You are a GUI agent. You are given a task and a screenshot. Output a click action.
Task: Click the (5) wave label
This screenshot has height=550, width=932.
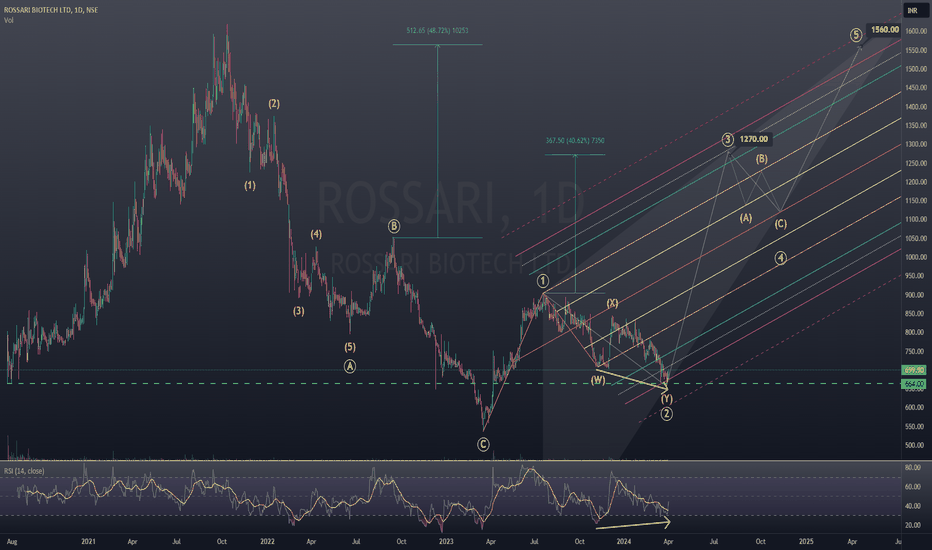pyautogui.click(x=350, y=347)
